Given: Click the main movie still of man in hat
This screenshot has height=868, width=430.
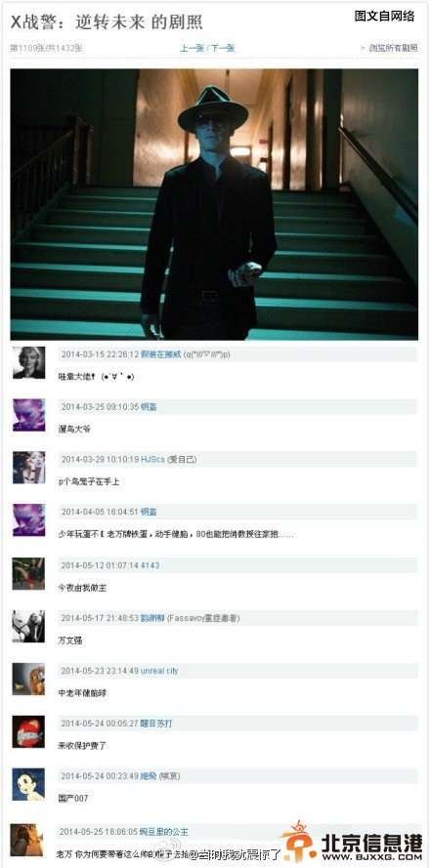Looking at the screenshot, I should [214, 204].
